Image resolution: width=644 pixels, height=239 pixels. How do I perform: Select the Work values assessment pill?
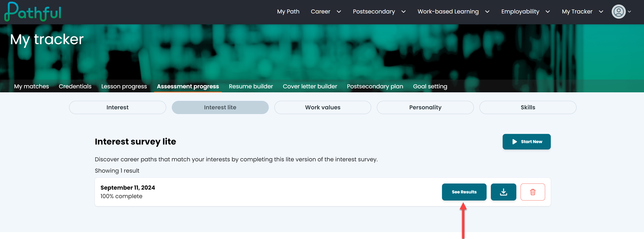click(323, 107)
